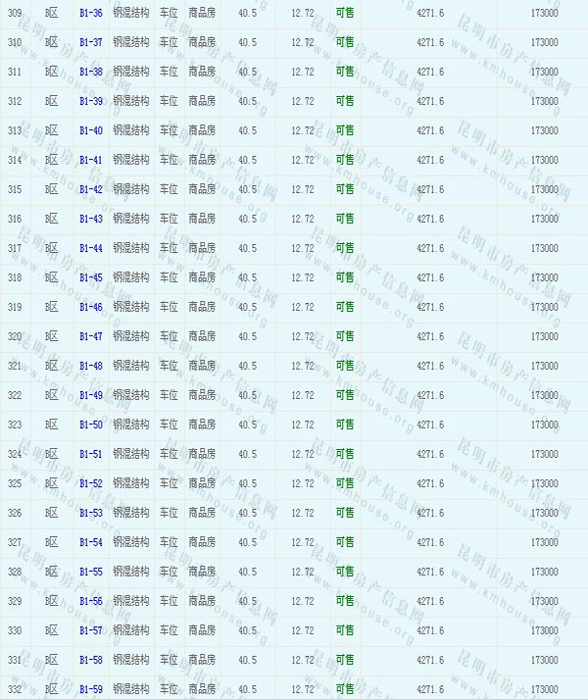Screen dimensions: 588x700
Task: Click the B1-52 unit link
Action: click(x=90, y=484)
